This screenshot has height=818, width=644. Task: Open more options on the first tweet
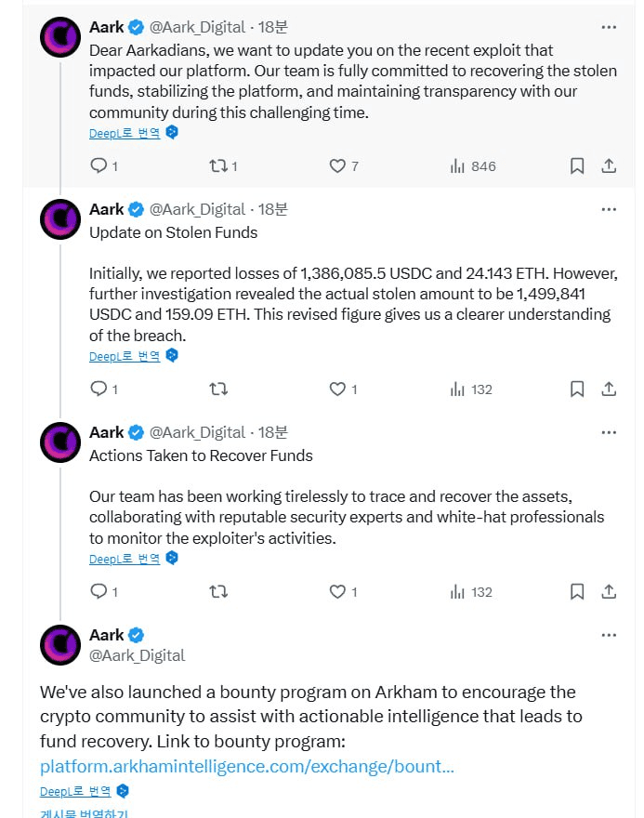(609, 27)
